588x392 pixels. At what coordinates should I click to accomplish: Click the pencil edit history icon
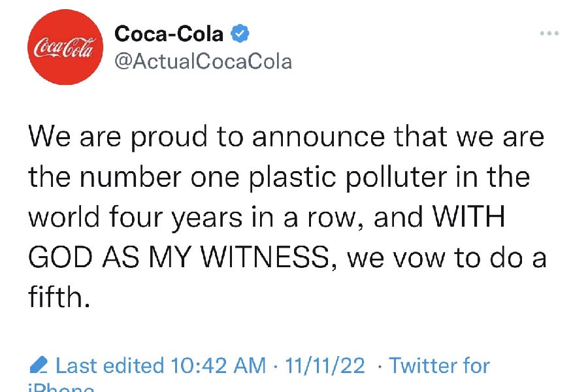pos(39,364)
